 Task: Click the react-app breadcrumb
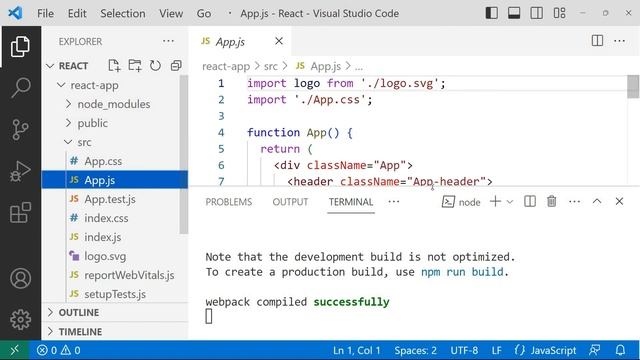point(226,66)
